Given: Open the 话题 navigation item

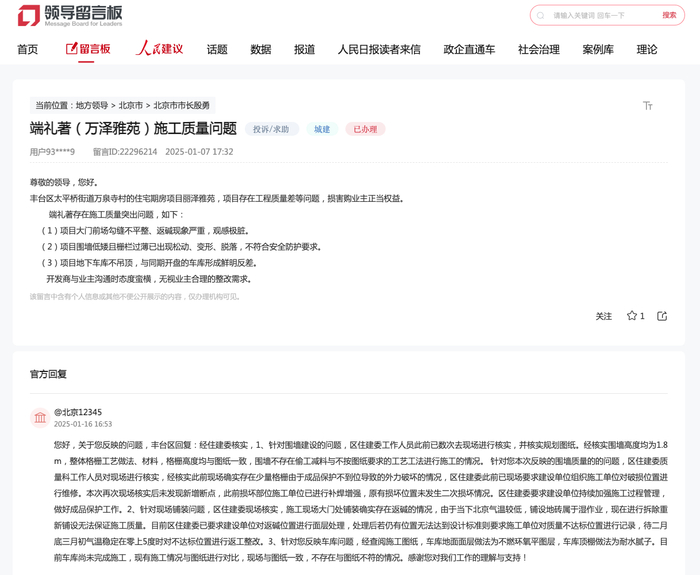Looking at the screenshot, I should [217, 50].
